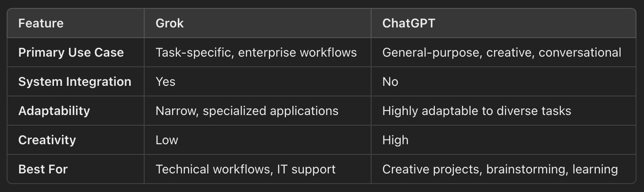Click 'Highly adaptable to diverse tasks' cell
This screenshot has width=644, height=192.
click(x=477, y=111)
